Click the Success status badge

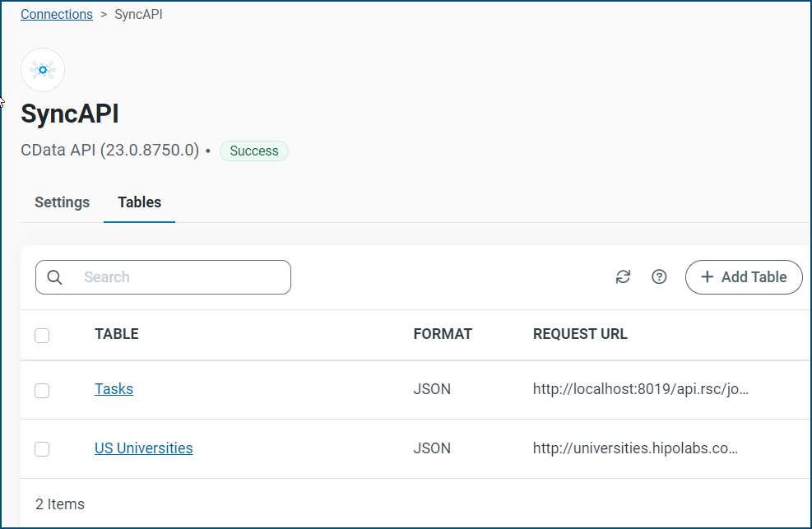(x=254, y=151)
